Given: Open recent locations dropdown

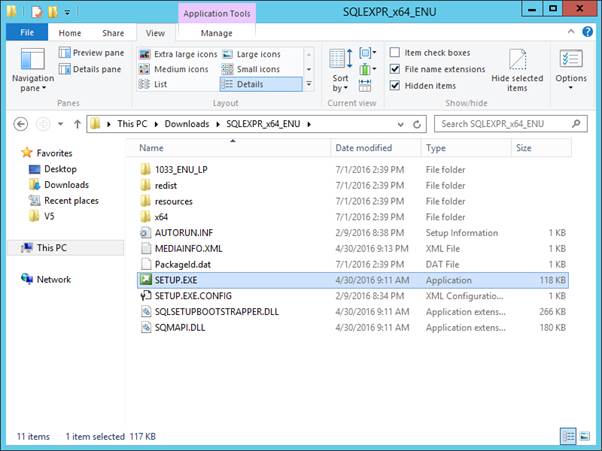Looking at the screenshot, I should coord(60,124).
